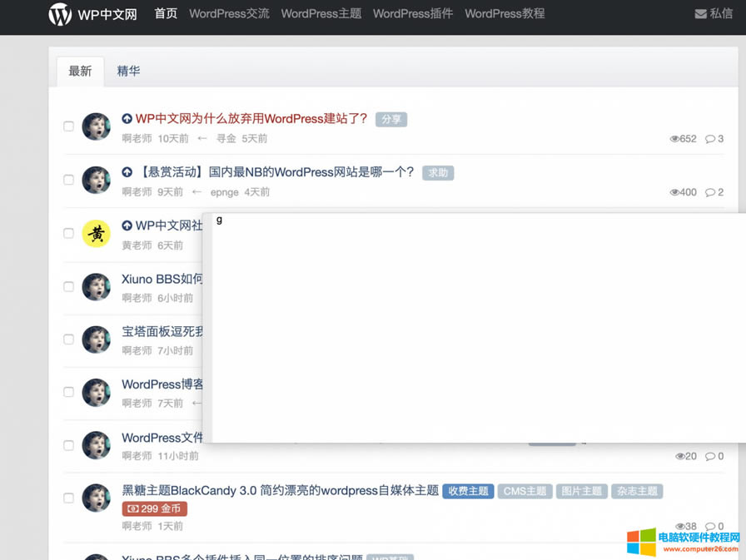Open the post WP中文网为什么放弃用WordPress建站了
746x560 pixels.
coord(251,119)
